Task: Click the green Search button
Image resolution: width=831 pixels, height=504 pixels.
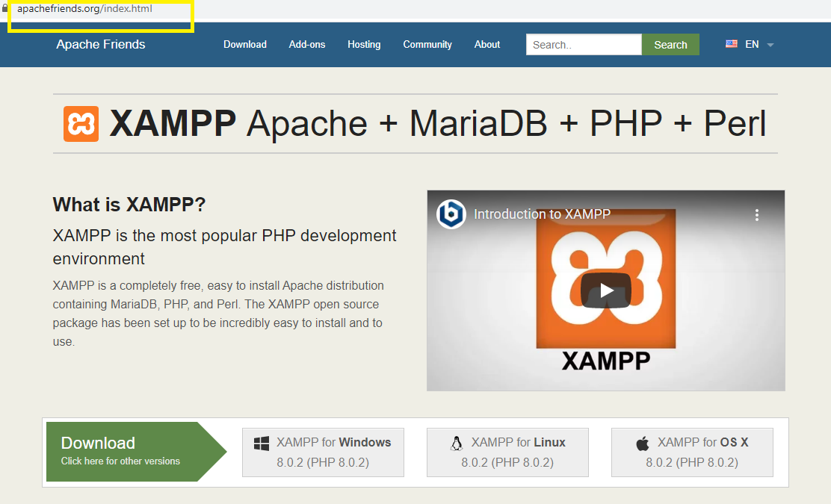Action: (x=670, y=44)
